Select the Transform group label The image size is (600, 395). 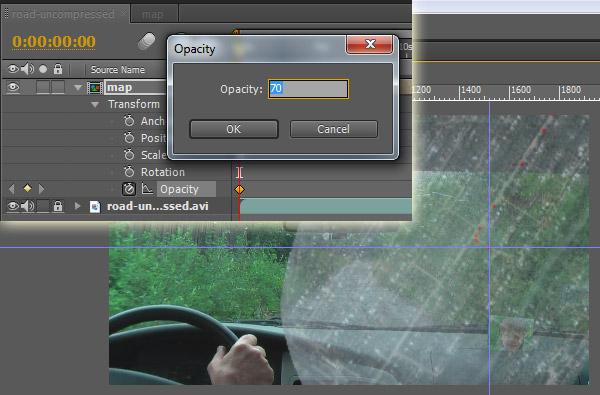click(134, 104)
